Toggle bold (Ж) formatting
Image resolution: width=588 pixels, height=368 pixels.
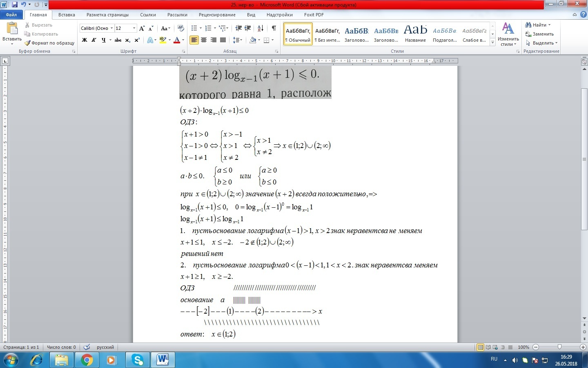[85, 40]
